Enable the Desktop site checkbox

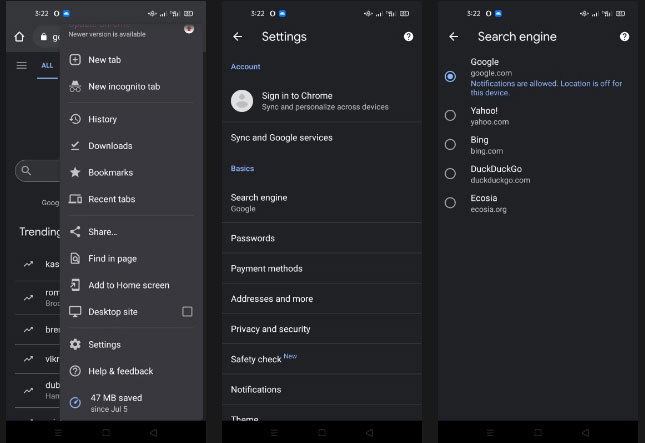tap(187, 311)
